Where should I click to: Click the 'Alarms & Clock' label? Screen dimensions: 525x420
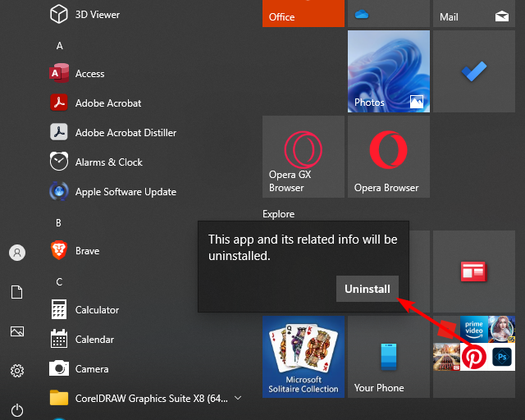(x=109, y=162)
